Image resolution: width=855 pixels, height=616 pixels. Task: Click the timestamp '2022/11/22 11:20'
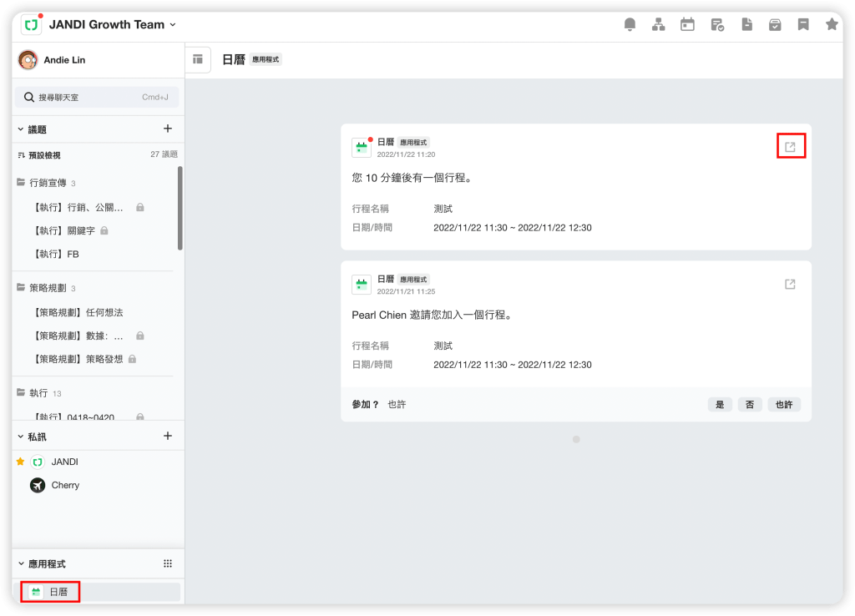407,154
